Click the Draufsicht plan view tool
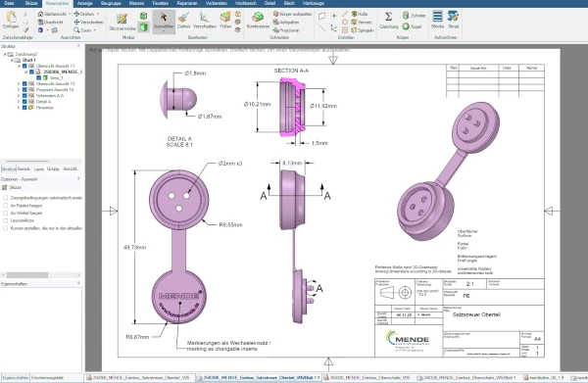The image size is (588, 383). [x=50, y=23]
